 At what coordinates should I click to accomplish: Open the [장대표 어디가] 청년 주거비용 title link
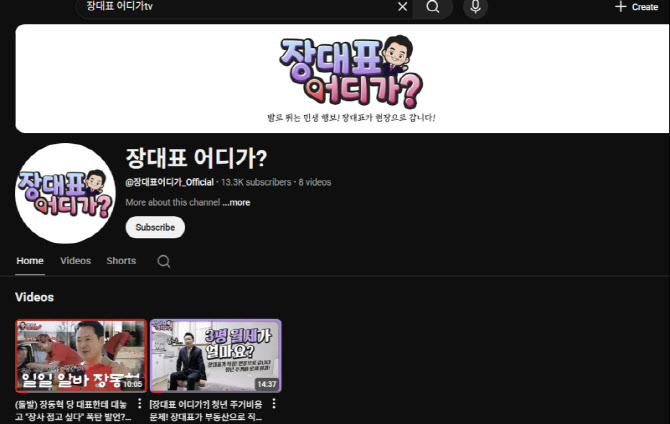(x=206, y=409)
